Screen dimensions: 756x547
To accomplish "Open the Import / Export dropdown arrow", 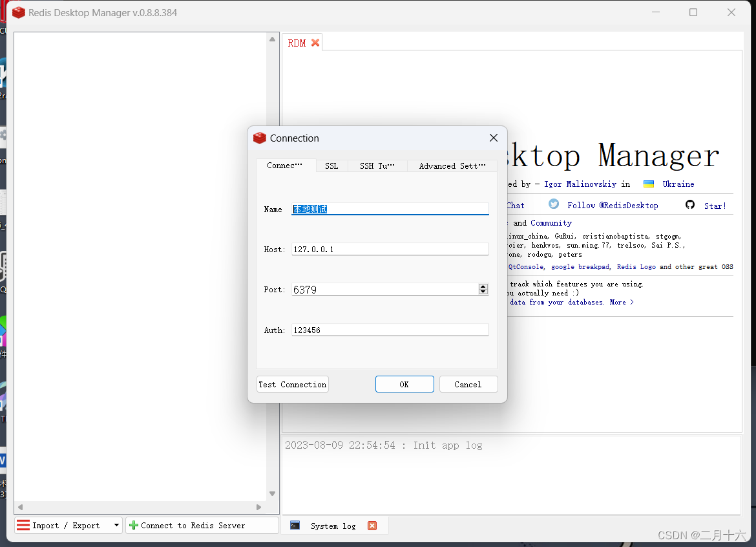I will click(x=116, y=525).
